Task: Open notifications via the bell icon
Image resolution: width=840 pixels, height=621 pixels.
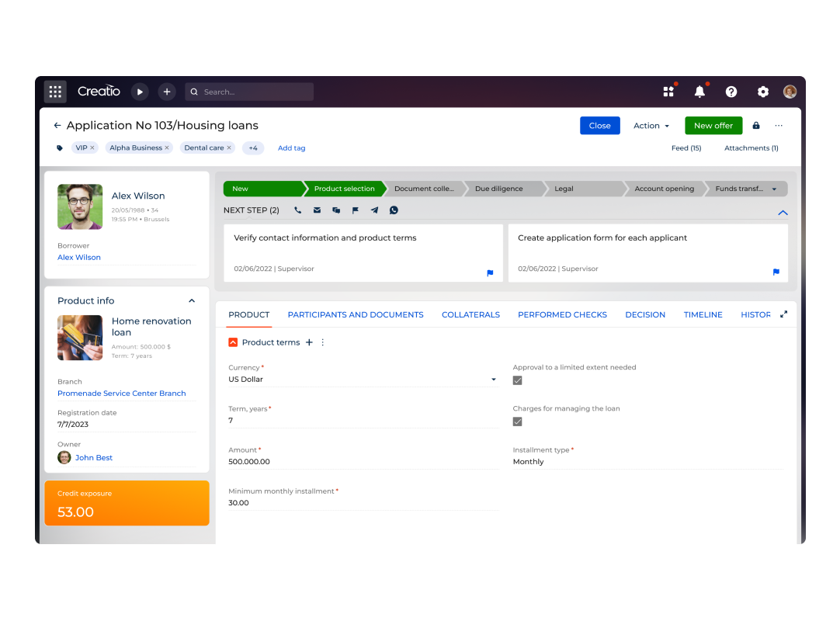Action: pos(699,92)
